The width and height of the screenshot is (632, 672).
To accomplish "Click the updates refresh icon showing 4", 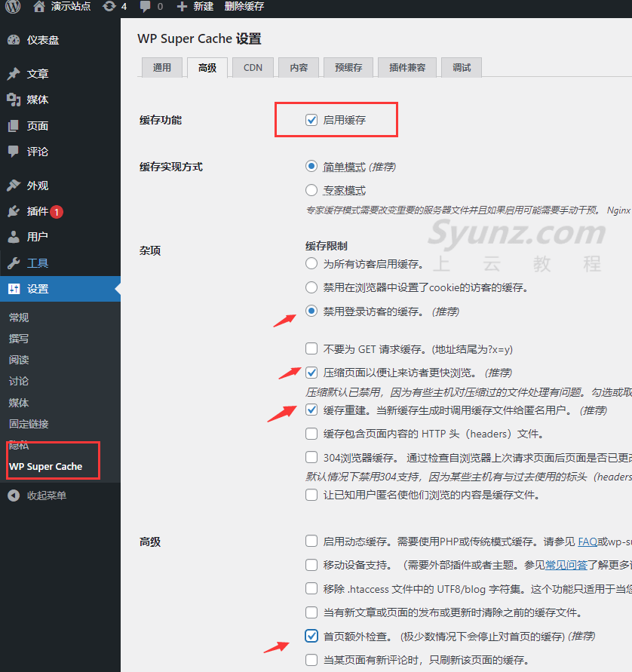I will pos(109,6).
